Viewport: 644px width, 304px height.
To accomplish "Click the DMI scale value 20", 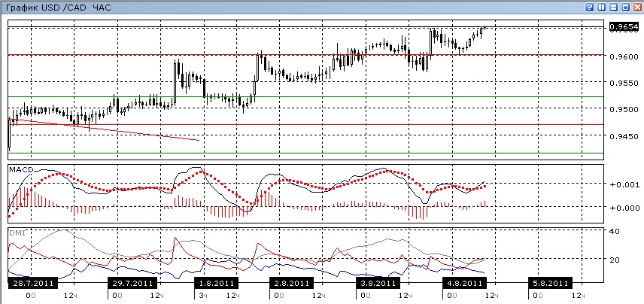I will click(x=615, y=260).
